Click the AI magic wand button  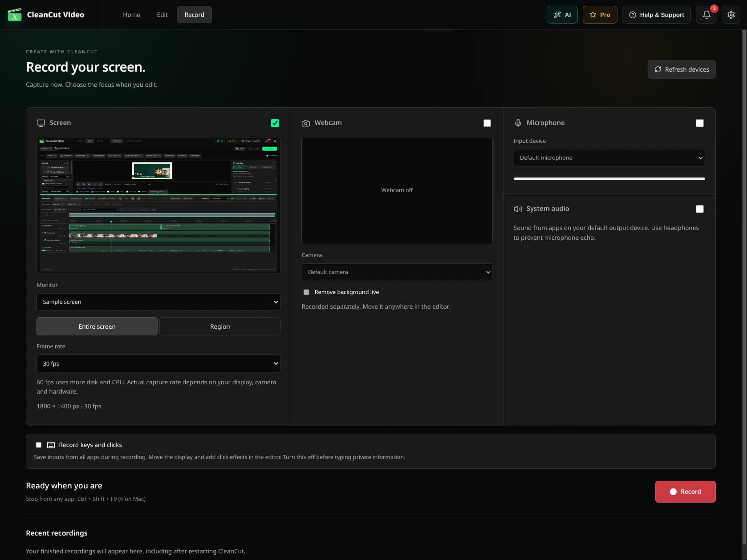coord(562,15)
